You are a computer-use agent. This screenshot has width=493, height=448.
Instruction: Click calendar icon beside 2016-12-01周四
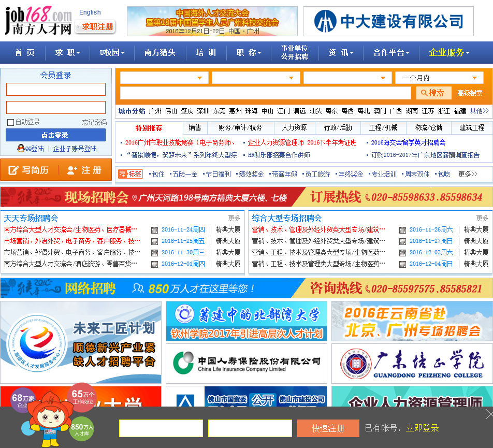click(x=154, y=264)
